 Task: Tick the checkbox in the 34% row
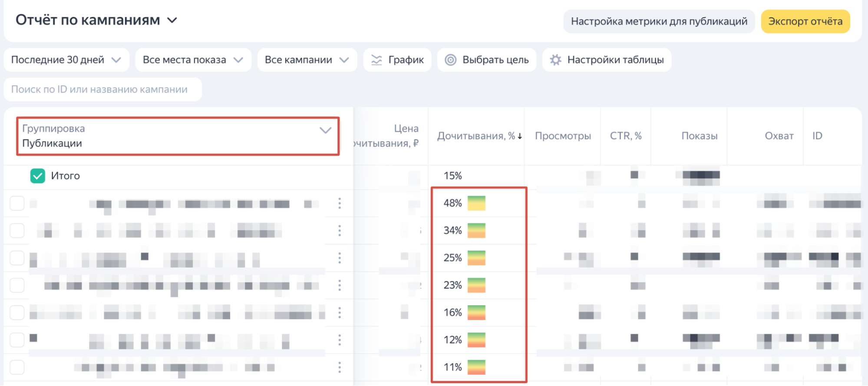coord(17,230)
